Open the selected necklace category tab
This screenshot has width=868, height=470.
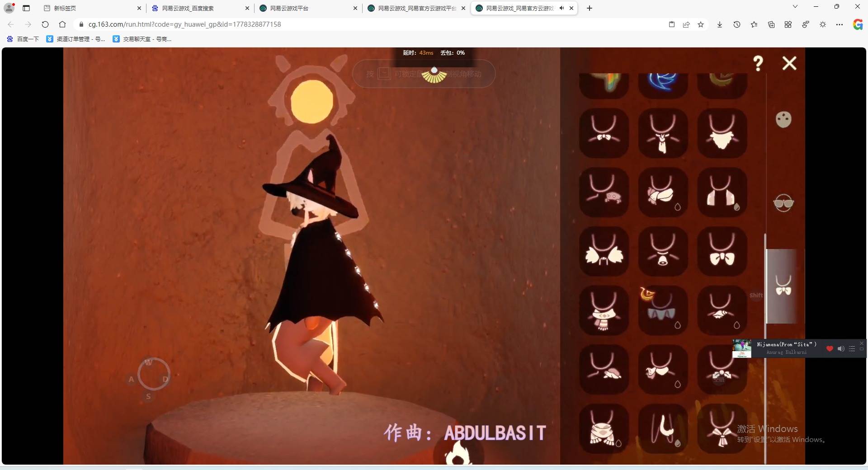coord(783,286)
